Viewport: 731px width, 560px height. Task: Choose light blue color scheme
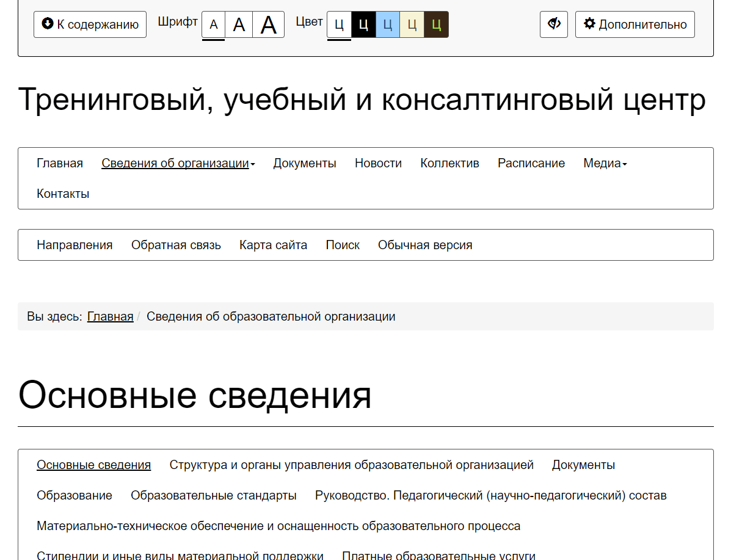387,25
